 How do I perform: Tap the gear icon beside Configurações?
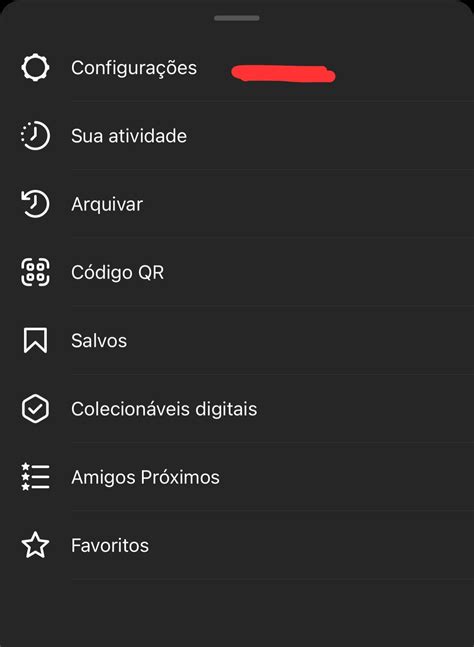[35, 67]
